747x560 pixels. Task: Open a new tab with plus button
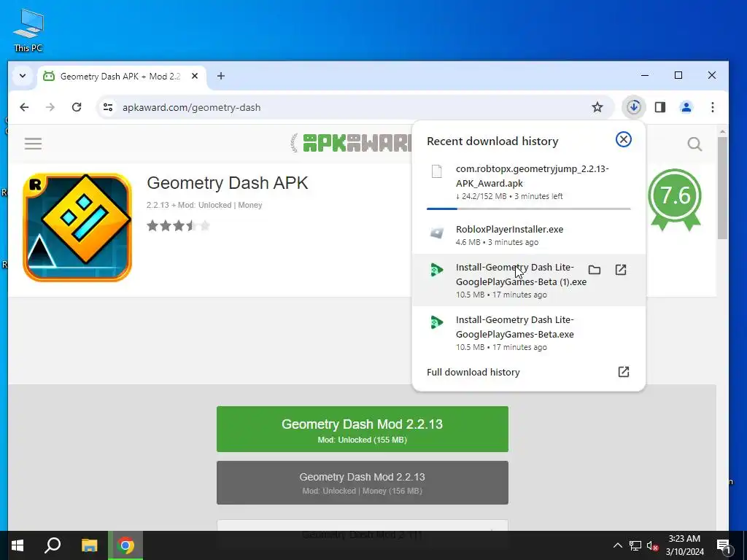coord(220,76)
